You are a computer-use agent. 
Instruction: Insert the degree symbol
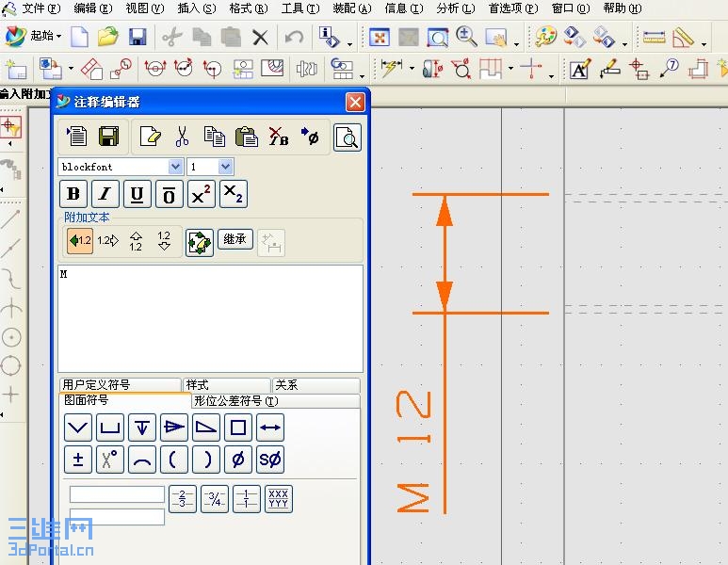(x=110, y=460)
